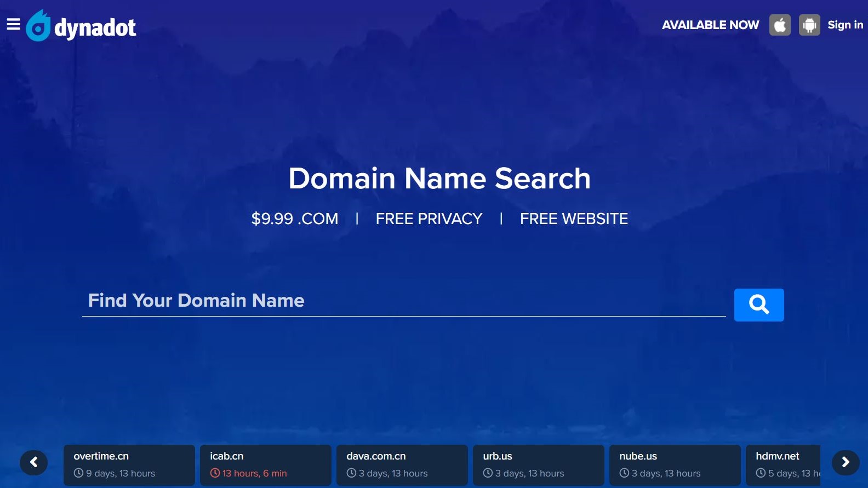Click the blue search magnifier button
Image resolution: width=868 pixels, height=488 pixels.
(758, 305)
